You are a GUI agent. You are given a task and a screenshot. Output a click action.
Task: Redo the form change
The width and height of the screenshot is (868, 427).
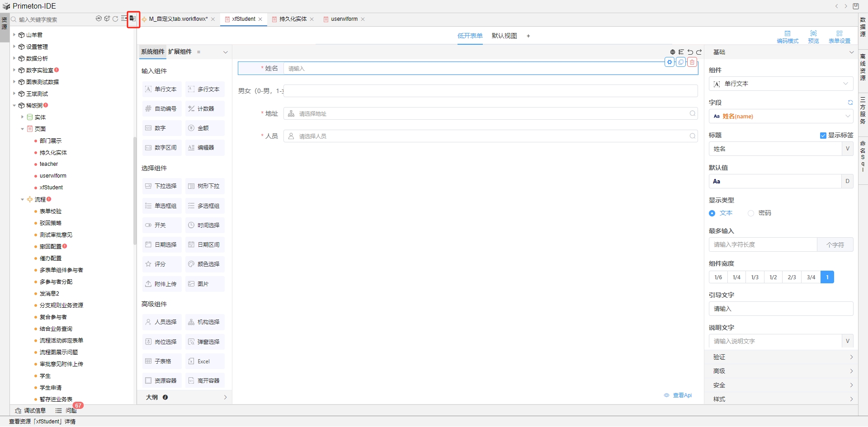[x=699, y=52]
